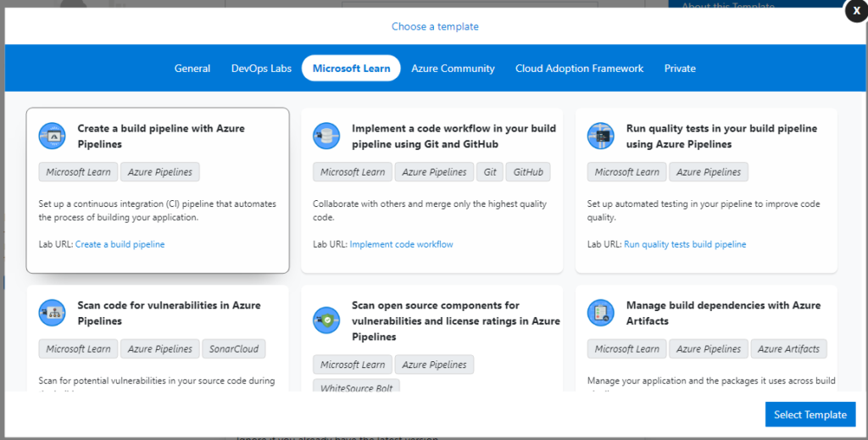Image resolution: width=868 pixels, height=440 pixels.
Task: Select the Scan code for vulnerabilities card title
Action: pyautogui.click(x=169, y=314)
